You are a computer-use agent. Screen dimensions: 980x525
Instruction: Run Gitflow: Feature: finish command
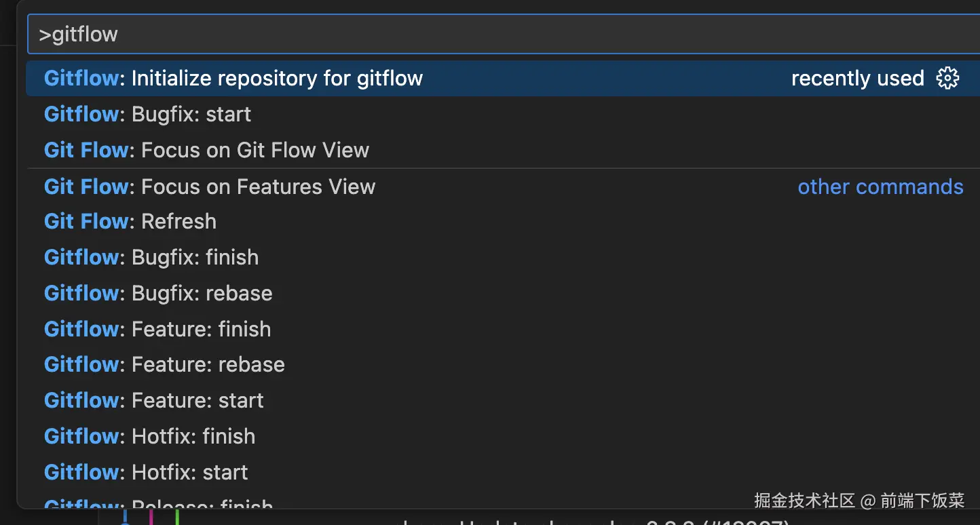pyautogui.click(x=157, y=329)
